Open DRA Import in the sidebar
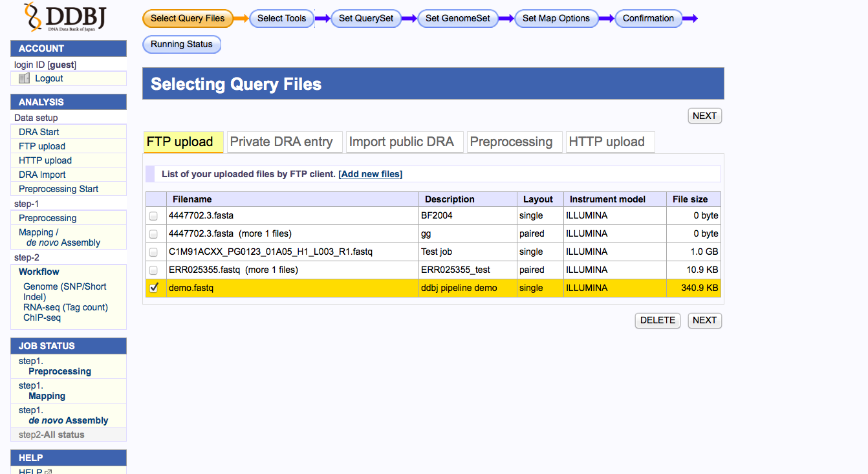The image size is (868, 474). (42, 175)
